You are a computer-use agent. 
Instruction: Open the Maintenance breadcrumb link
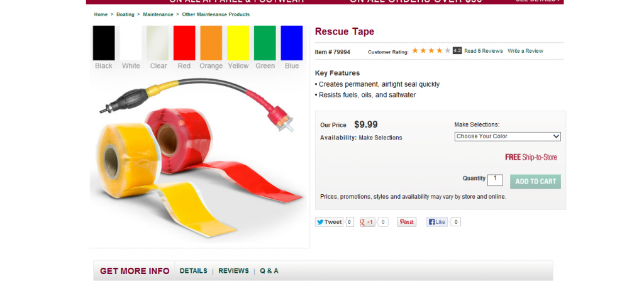point(158,14)
